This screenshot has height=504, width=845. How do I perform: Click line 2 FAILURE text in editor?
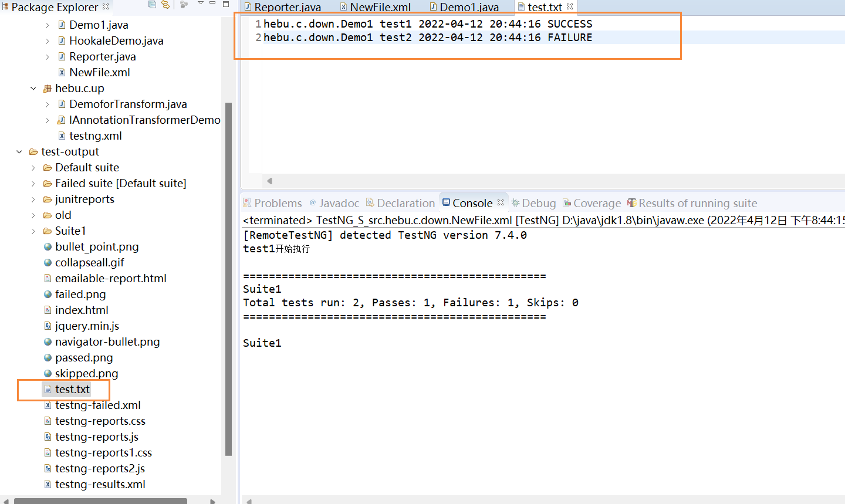[x=570, y=38]
